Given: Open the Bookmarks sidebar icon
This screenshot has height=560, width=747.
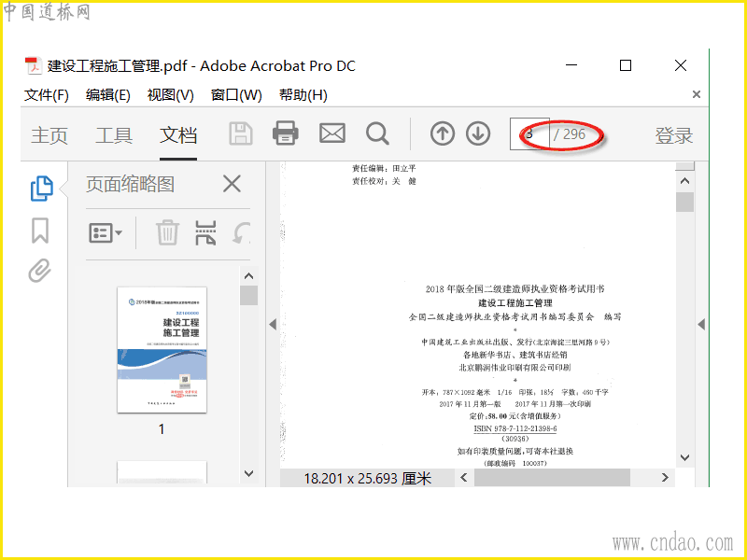Looking at the screenshot, I should 40,231.
